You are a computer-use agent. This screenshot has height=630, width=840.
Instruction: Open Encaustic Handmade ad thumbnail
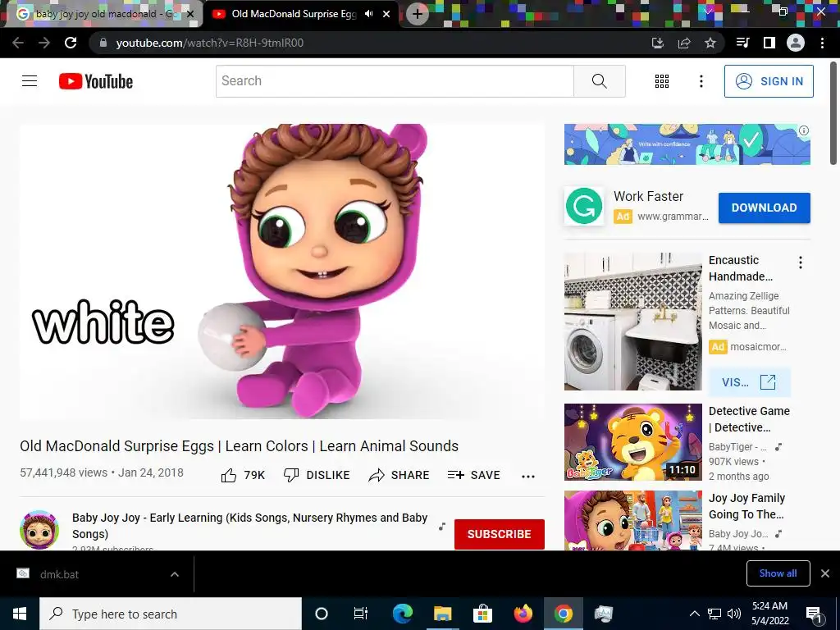pyautogui.click(x=632, y=322)
